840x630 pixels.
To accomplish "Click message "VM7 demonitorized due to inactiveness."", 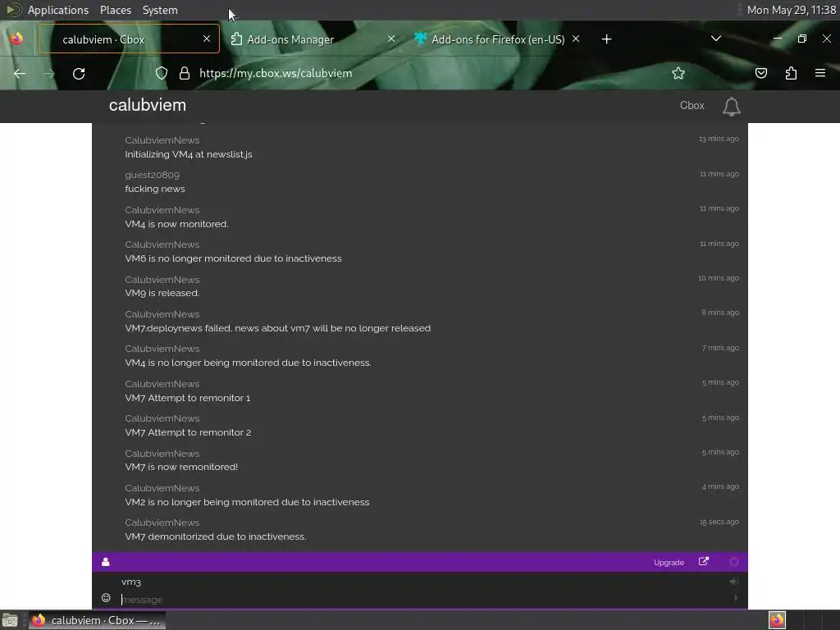I will click(x=216, y=536).
